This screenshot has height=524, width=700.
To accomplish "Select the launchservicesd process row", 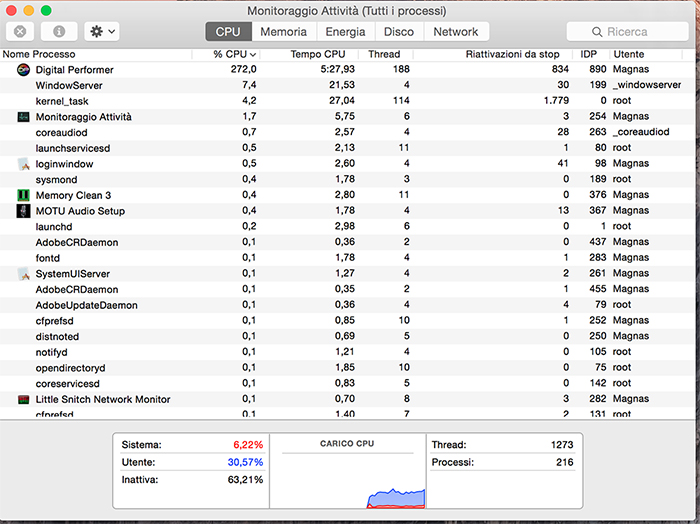I will tap(347, 148).
